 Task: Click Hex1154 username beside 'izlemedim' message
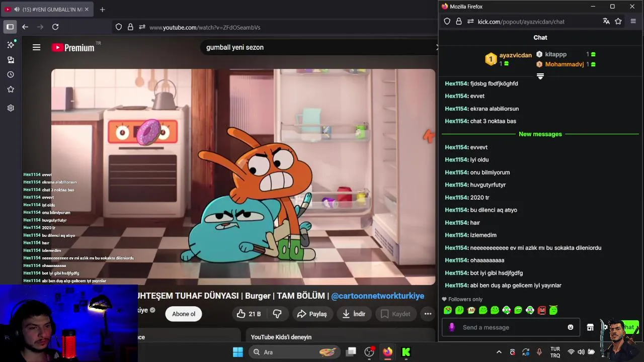coord(456,235)
